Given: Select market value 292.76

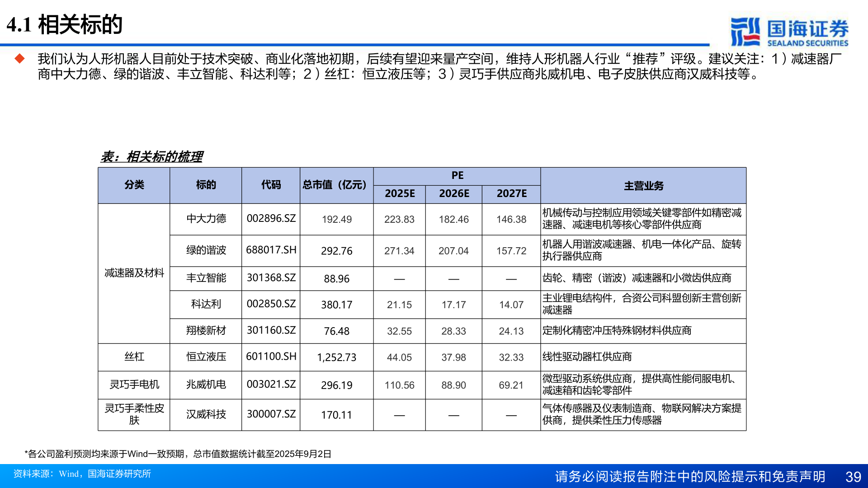Looking at the screenshot, I should coord(336,251).
